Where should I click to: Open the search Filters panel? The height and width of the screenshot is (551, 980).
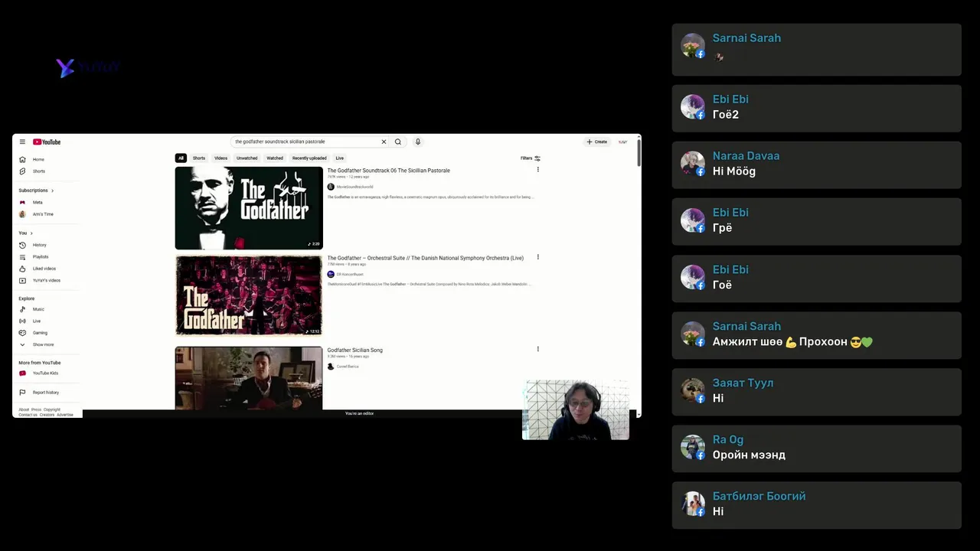[x=531, y=158]
